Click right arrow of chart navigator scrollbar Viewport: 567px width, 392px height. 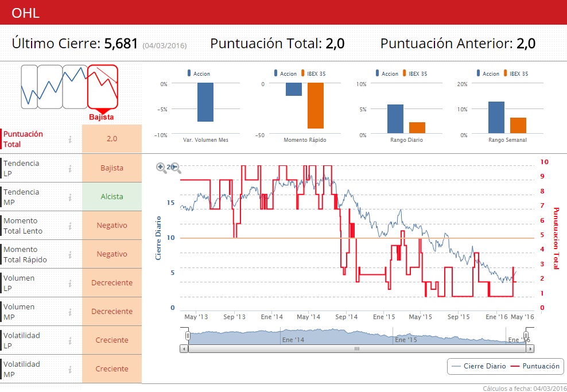[x=530, y=348]
